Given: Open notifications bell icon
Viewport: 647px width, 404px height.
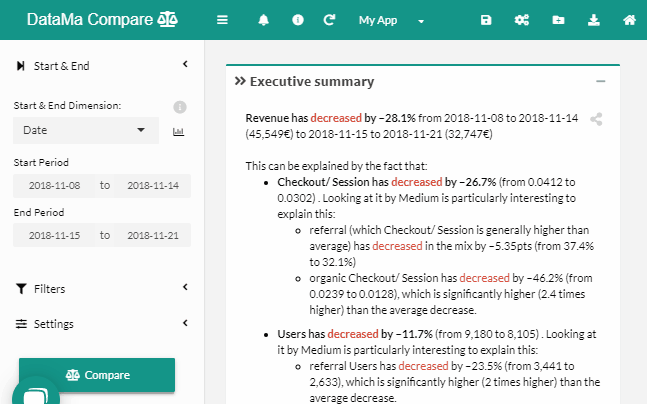Looking at the screenshot, I should point(263,20).
